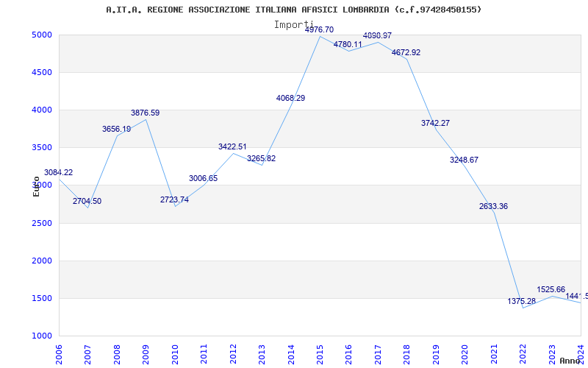Click the data label 4780.11
The height and width of the screenshot is (368, 588).
pyautogui.click(x=348, y=44)
